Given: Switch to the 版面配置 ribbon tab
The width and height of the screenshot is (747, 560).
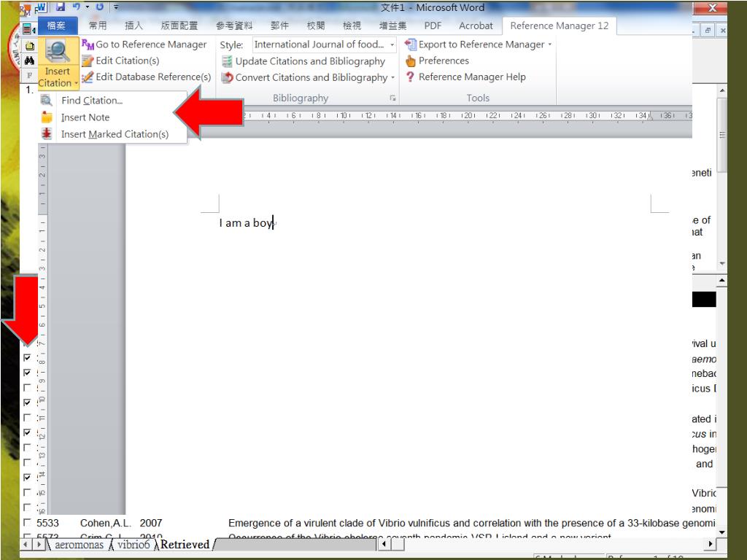Looking at the screenshot, I should point(179,26).
